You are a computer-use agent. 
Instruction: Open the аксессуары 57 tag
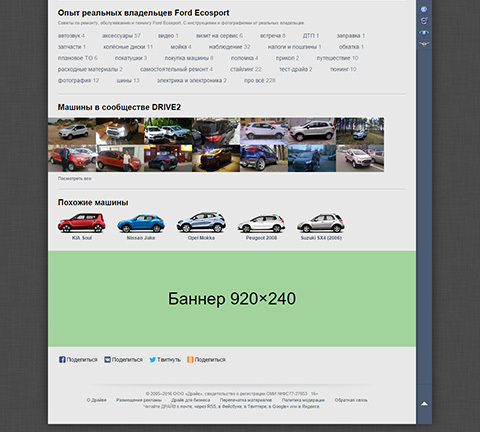pos(121,36)
